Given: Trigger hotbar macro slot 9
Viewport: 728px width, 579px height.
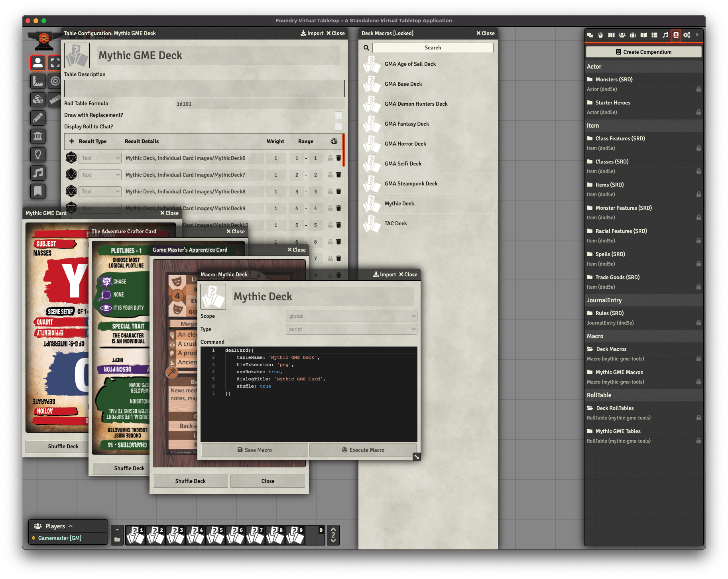Looking at the screenshot, I should (x=295, y=535).
